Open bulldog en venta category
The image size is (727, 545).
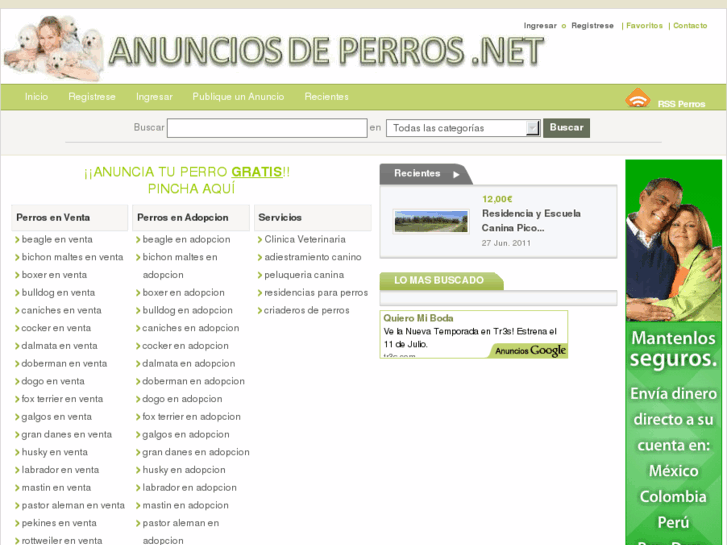(58, 293)
